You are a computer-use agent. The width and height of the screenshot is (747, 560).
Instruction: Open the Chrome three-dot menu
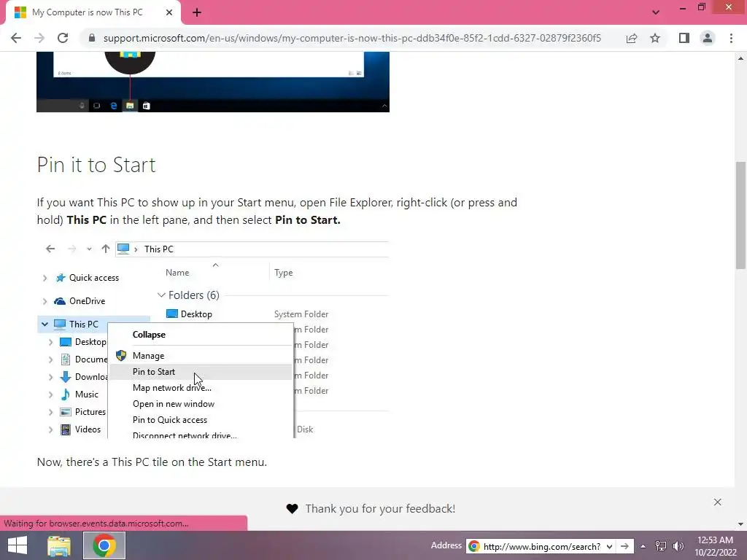coord(731,38)
